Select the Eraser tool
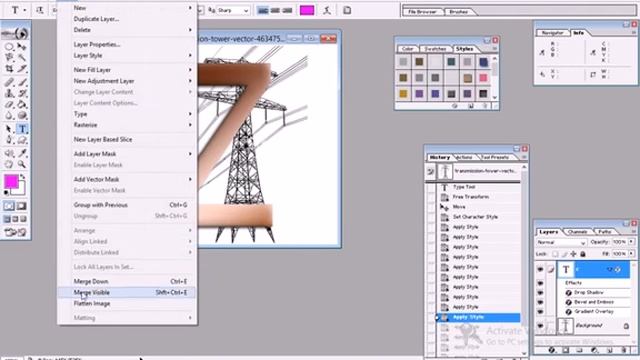Screen dimensions: 640x360 pyautogui.click(x=9, y=104)
